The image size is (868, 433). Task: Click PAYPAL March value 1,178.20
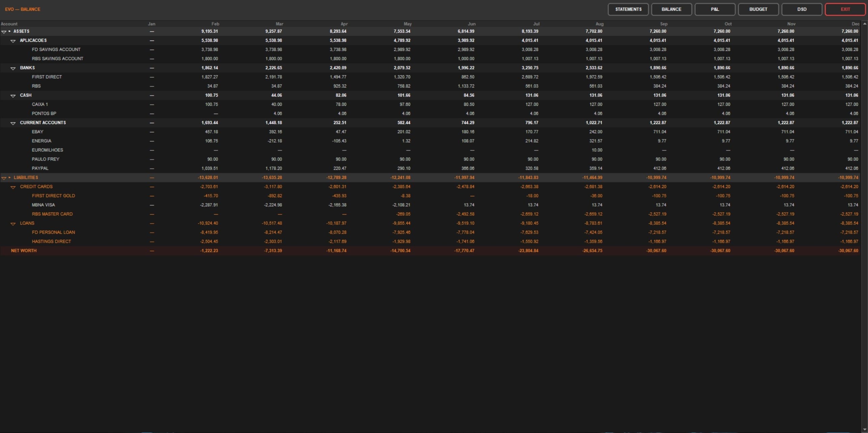tap(274, 168)
